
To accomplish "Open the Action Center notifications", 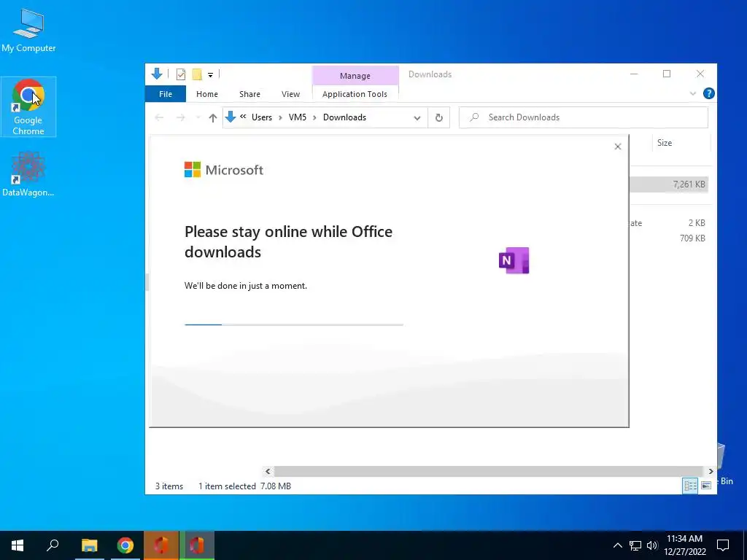I will (723, 545).
